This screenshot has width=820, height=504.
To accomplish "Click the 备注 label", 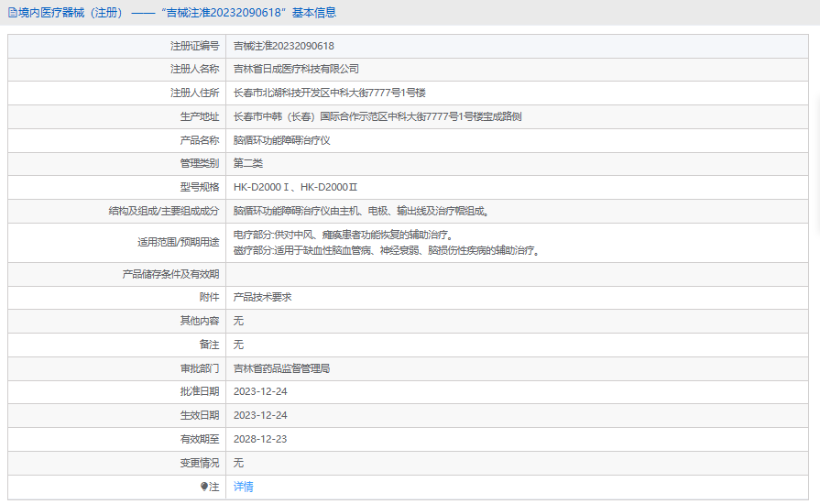I will 209,345.
